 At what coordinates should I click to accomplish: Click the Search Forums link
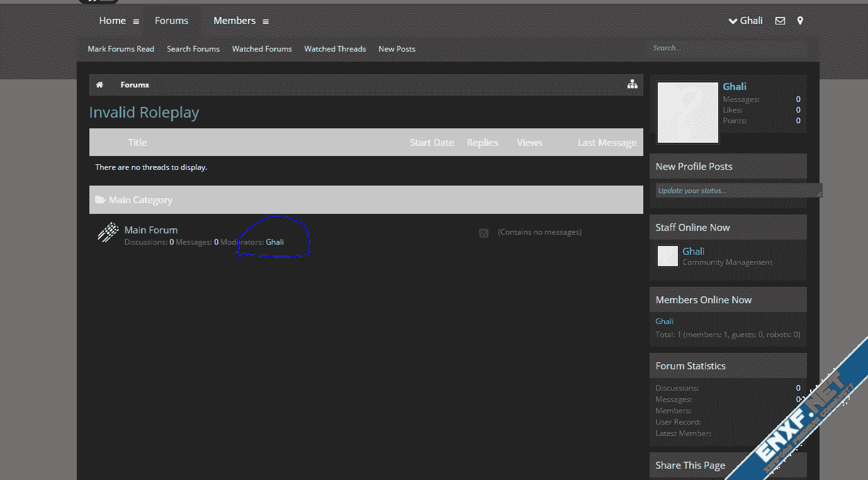pos(193,49)
